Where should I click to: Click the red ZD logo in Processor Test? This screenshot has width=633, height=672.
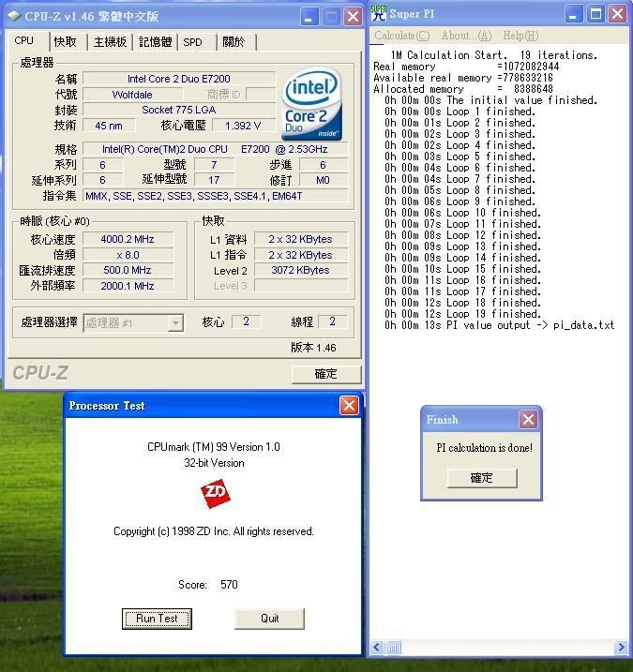[x=216, y=493]
